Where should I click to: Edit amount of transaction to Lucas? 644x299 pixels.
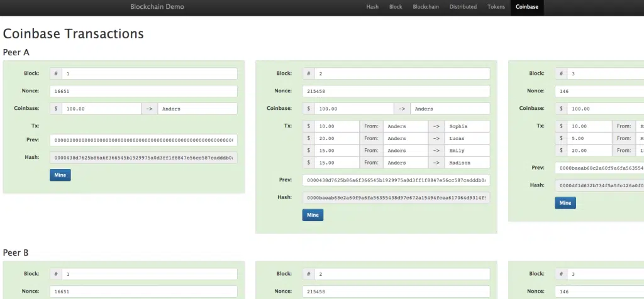(x=337, y=139)
